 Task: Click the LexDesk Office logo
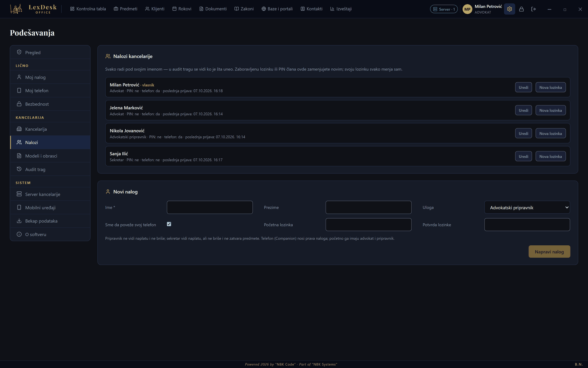tap(33, 9)
